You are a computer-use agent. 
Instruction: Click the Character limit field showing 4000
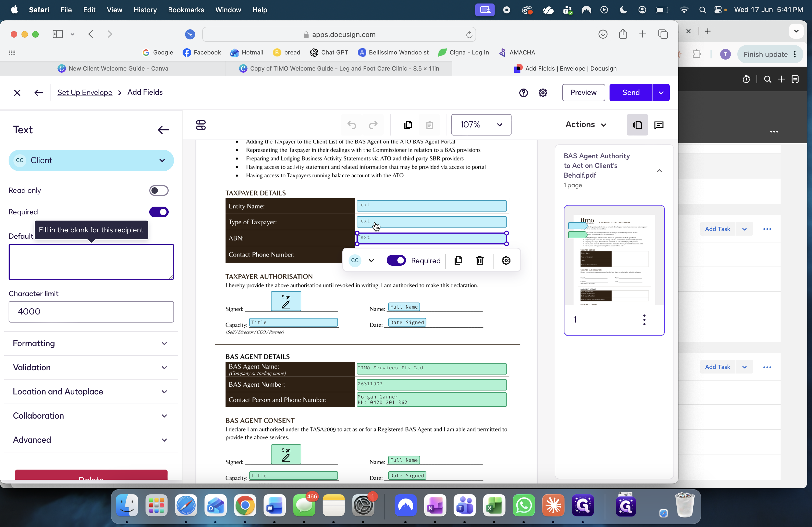pos(91,312)
